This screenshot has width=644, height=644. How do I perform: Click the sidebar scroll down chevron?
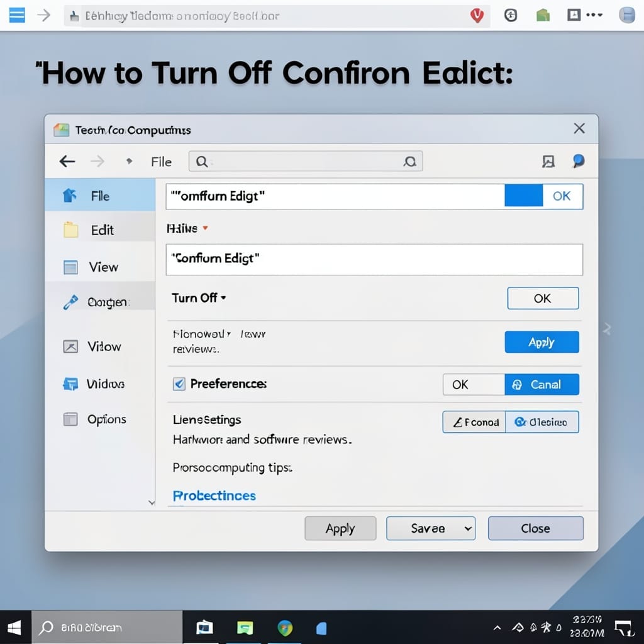pyautogui.click(x=152, y=502)
